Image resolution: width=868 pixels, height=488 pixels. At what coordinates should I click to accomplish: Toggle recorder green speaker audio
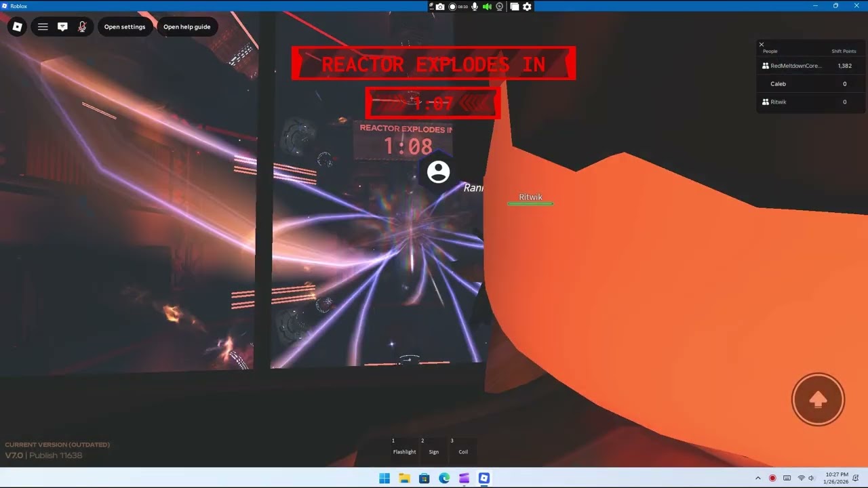click(x=487, y=6)
